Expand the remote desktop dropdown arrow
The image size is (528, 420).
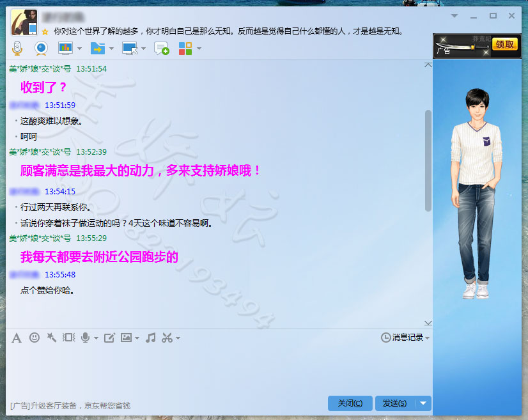[x=143, y=49]
